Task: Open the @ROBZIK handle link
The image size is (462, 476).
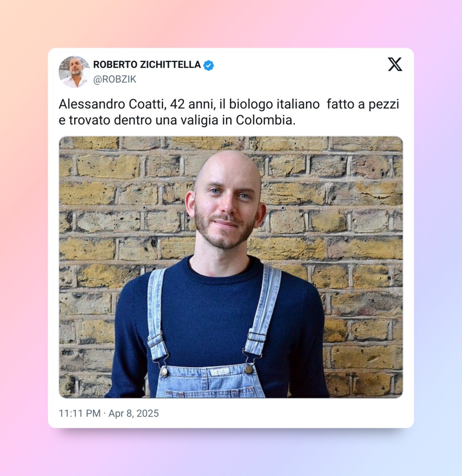Action: pos(115,79)
